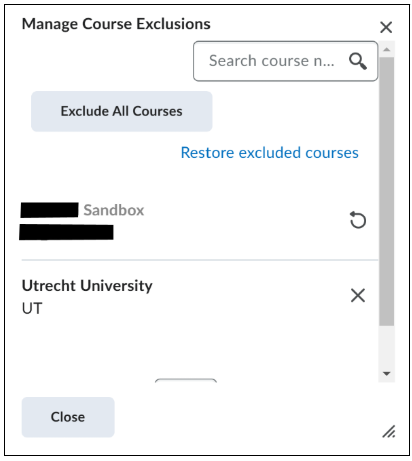Click the Close button at the bottom
The height and width of the screenshot is (461, 412).
tap(68, 417)
